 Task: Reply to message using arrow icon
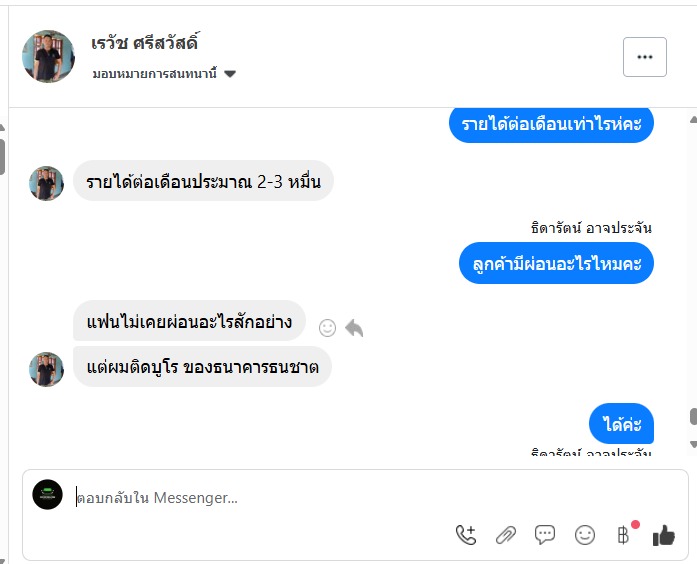pos(354,327)
